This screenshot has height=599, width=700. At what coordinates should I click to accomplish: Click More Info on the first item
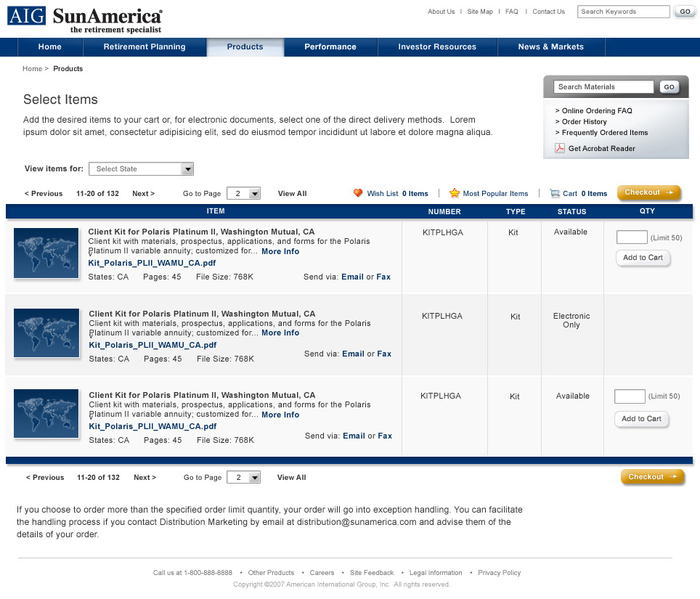(280, 251)
